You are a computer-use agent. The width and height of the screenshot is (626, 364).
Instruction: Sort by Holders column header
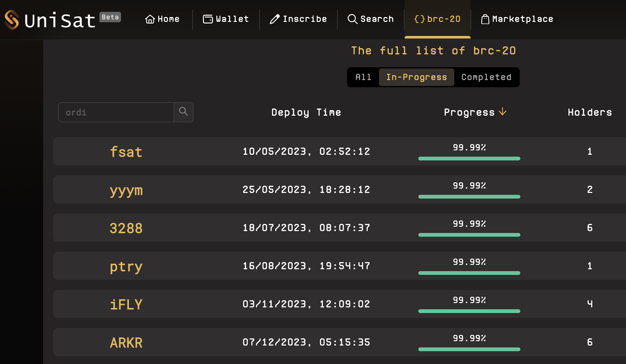coord(590,112)
